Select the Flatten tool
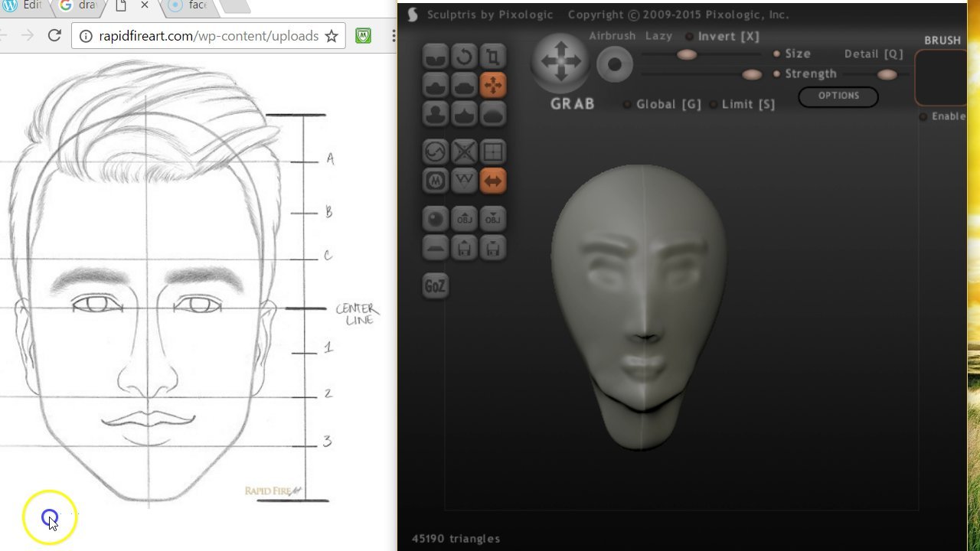 tap(464, 84)
